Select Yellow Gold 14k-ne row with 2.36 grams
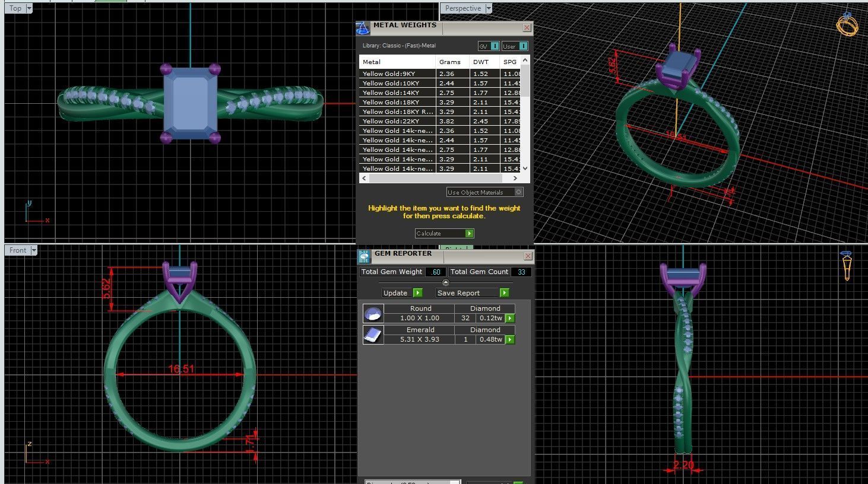This screenshot has width=868, height=484. (440, 130)
